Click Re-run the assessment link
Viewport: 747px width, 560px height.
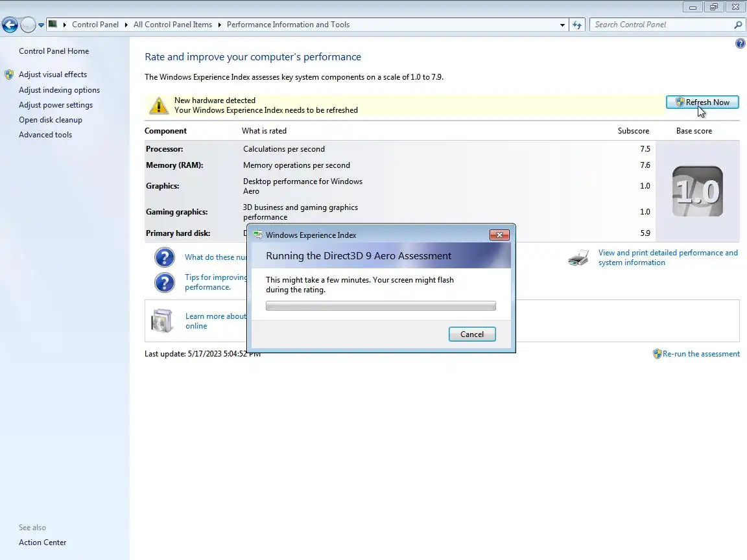click(x=701, y=354)
